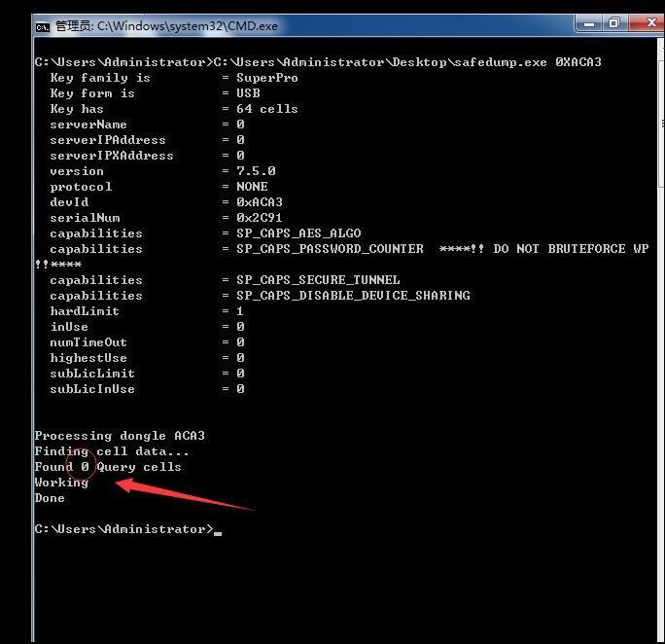Viewport: 665px width, 644px height.
Task: Click 'Found 0 Query cells' line
Action: [x=108, y=467]
